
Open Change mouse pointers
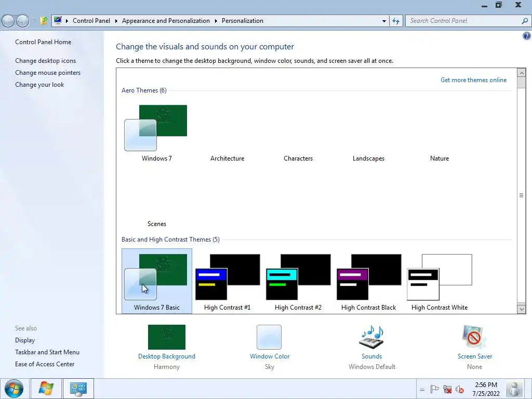click(48, 73)
